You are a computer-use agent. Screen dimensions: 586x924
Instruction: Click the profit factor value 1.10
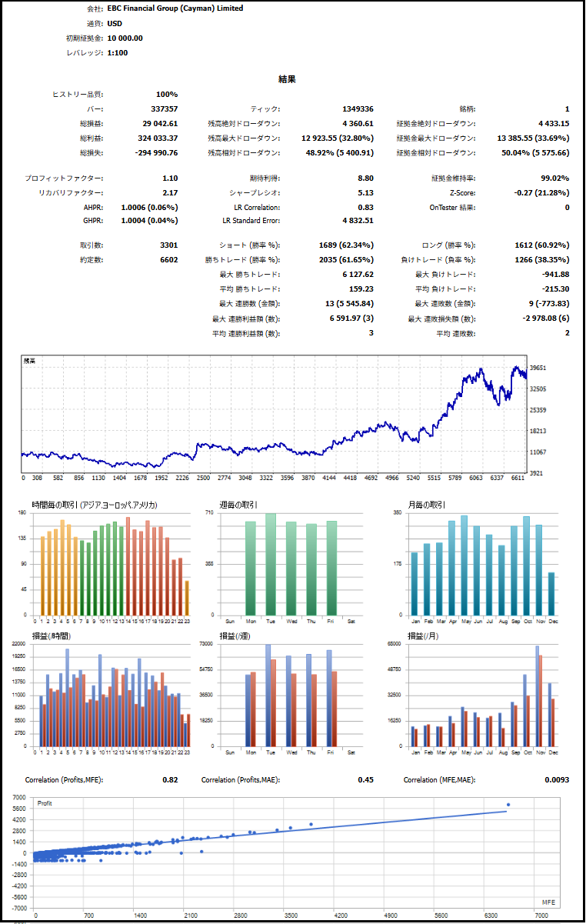pos(170,178)
